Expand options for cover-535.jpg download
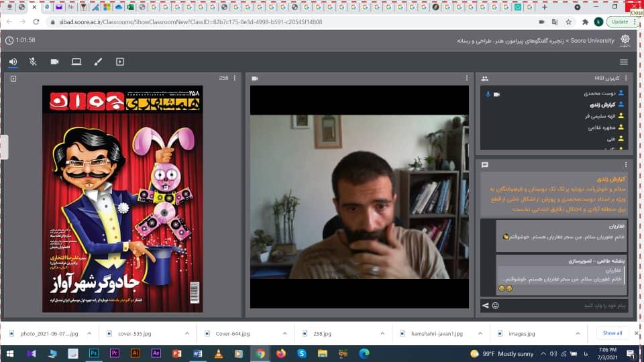 [187, 334]
